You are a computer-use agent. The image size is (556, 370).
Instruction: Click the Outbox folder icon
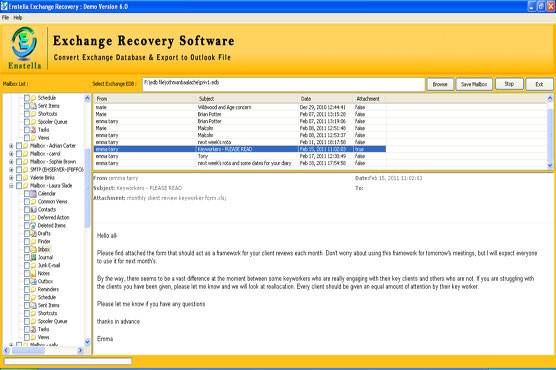pos(33,281)
